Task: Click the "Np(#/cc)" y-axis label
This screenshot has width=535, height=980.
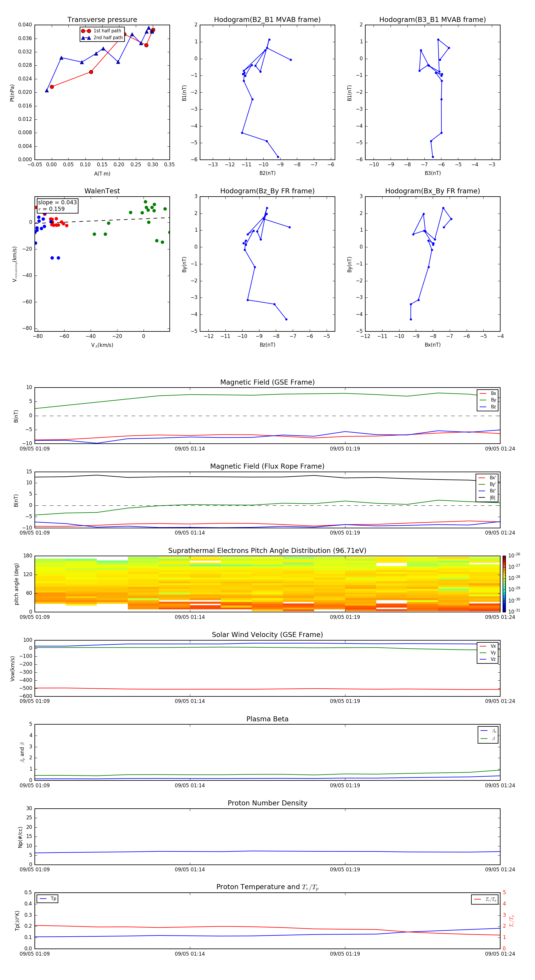Action: click(20, 837)
